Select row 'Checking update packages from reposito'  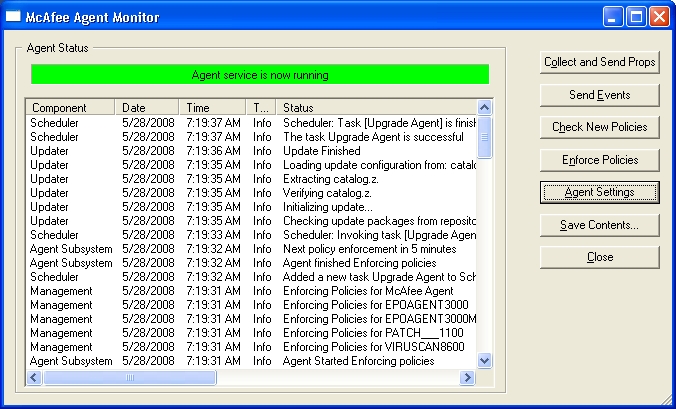tap(251, 221)
